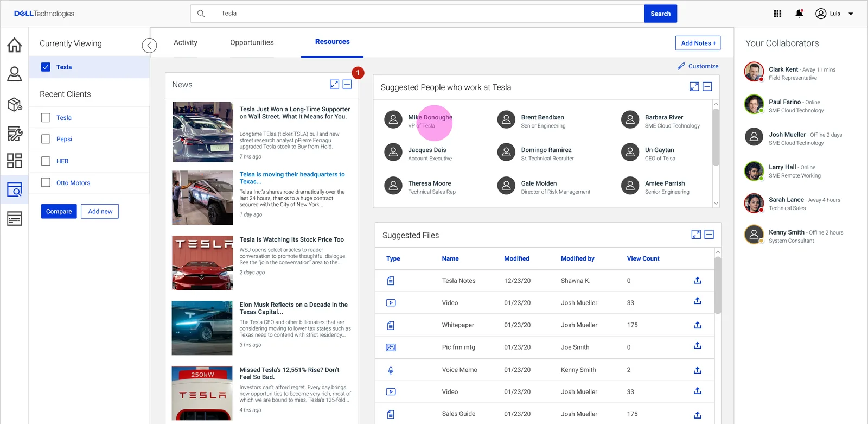
Task: Share the Tesla Notes file
Action: 698,281
